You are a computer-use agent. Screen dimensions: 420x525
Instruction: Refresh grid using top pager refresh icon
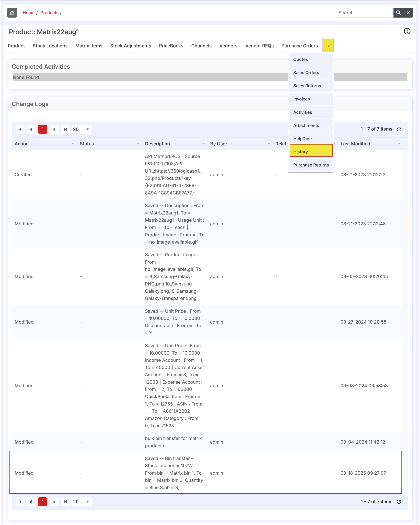(x=399, y=129)
